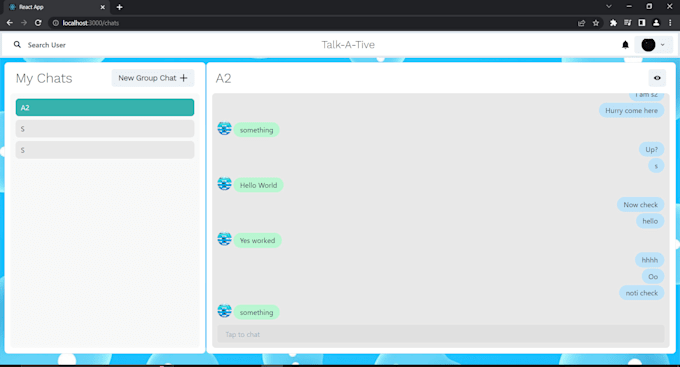Screen dimensions: 680x367
Task: Open the browser profile icon
Action: [x=656, y=23]
